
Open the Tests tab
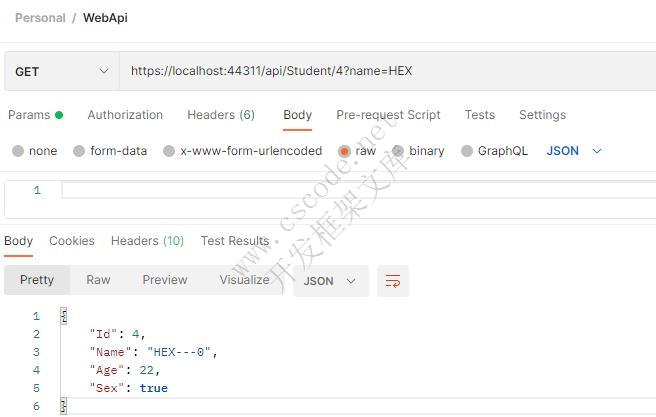pyautogui.click(x=479, y=115)
